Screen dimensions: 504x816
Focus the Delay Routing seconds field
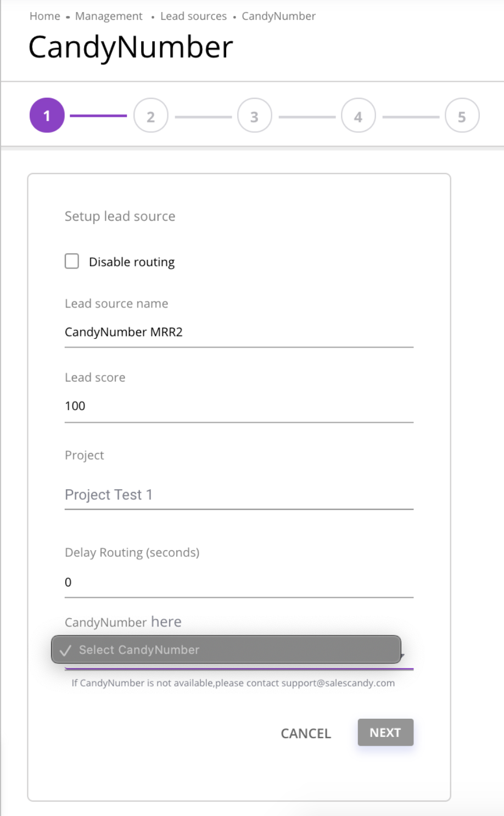pos(238,582)
